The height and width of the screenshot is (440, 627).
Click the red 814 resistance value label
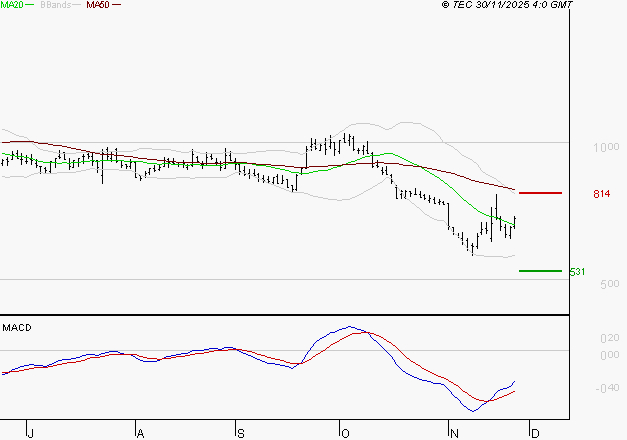tap(601, 193)
